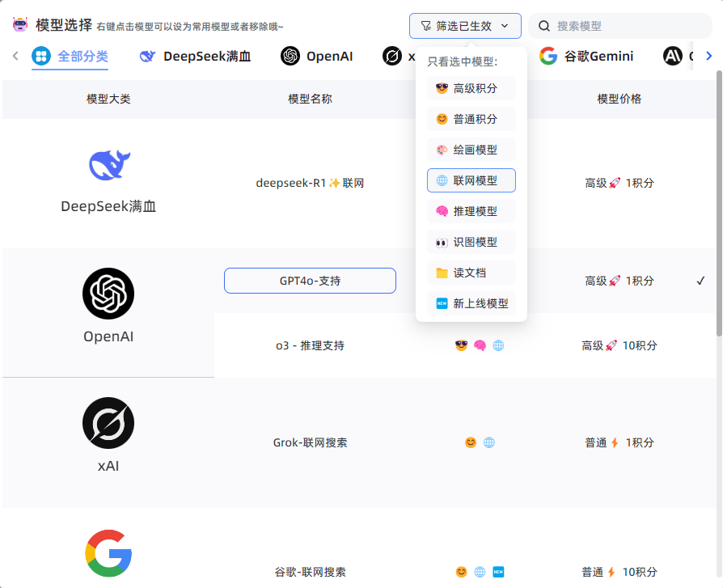Viewport: 723px width, 588px height.
Task: Move category tabs right with arrow
Action: coord(708,57)
